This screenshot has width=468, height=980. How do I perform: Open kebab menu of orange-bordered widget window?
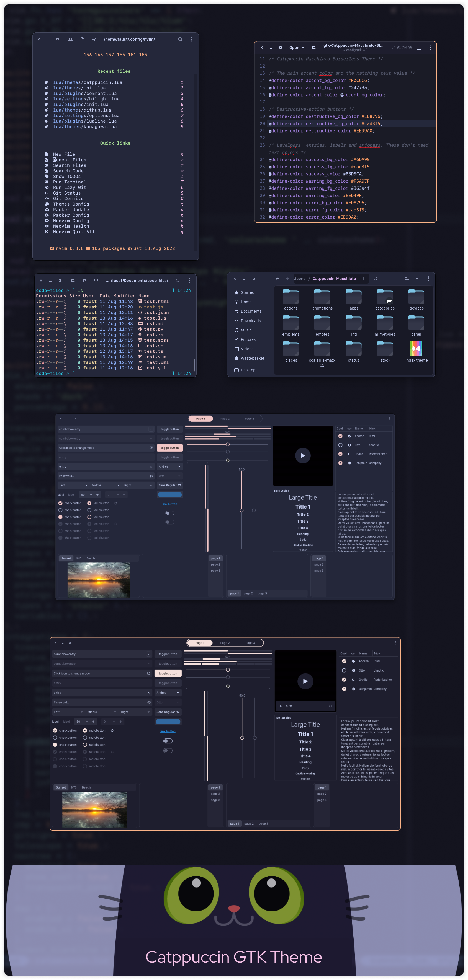[395, 642]
